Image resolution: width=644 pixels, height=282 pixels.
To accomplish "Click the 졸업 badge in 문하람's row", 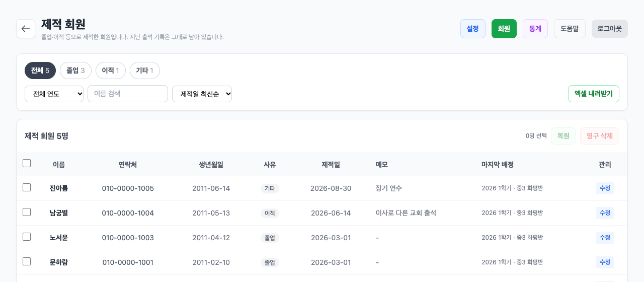I will pos(270,262).
